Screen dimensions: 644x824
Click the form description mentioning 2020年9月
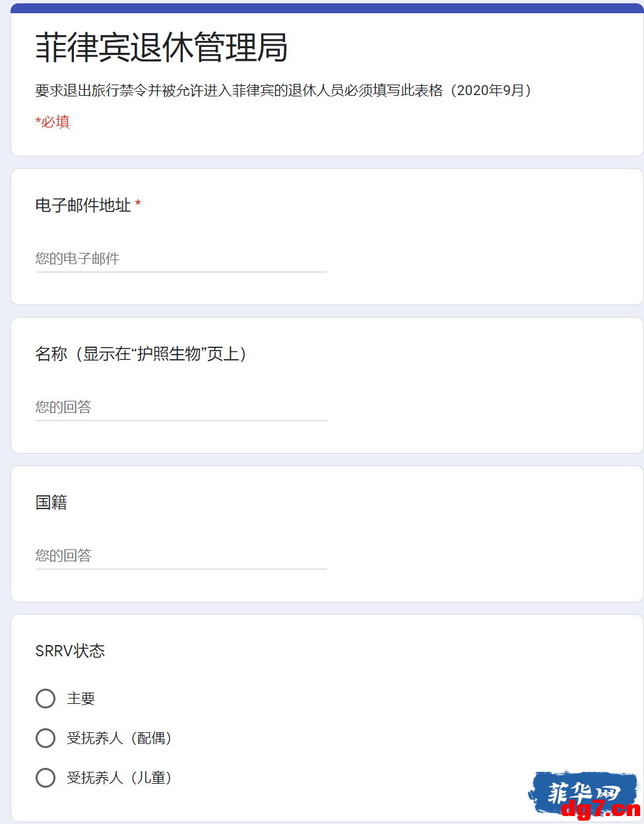tap(284, 90)
